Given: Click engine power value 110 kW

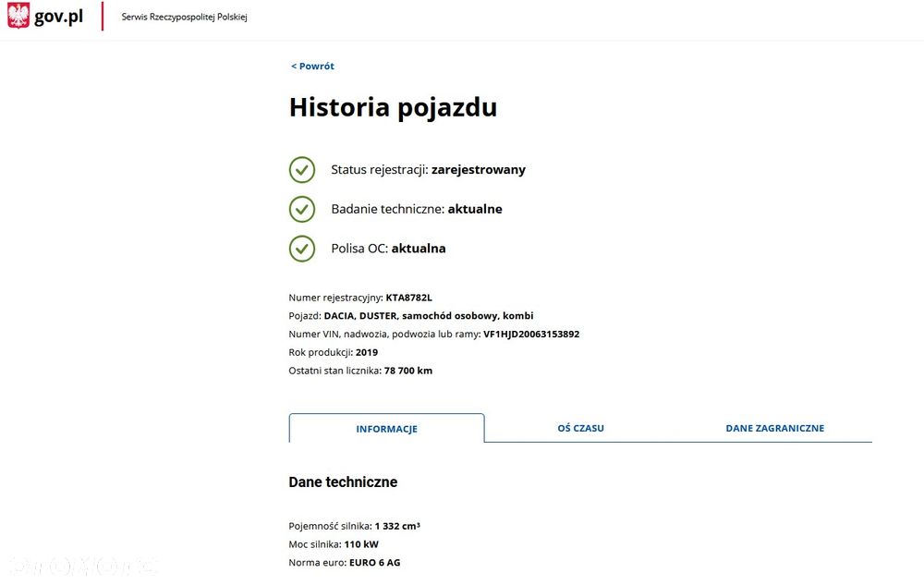Looking at the screenshot, I should tap(361, 544).
